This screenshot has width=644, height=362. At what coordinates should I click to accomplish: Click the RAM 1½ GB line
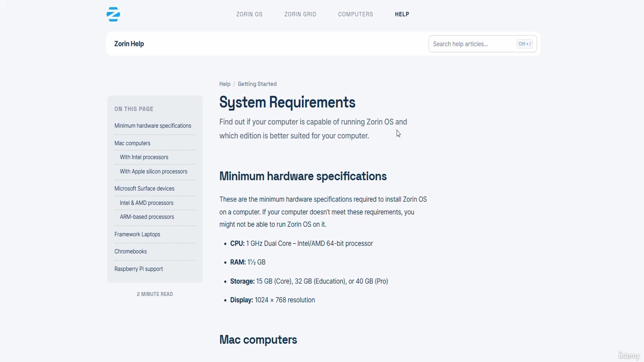(x=248, y=262)
